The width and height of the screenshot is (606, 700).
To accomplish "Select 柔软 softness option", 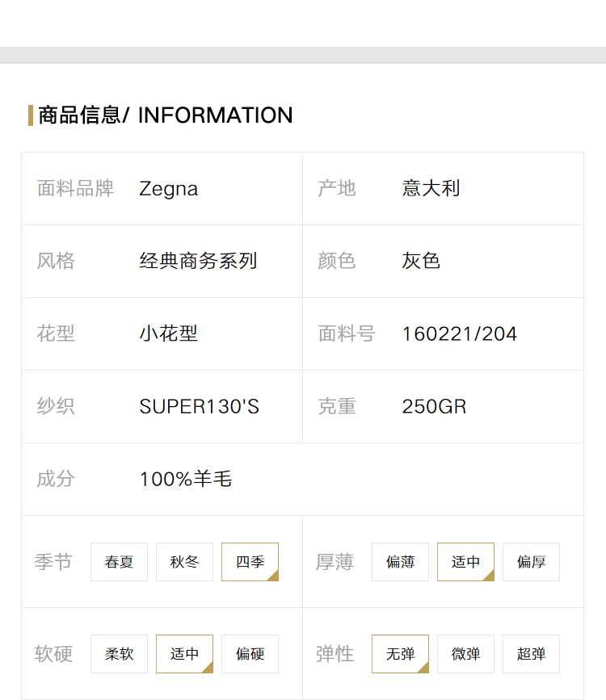I will [x=119, y=653].
